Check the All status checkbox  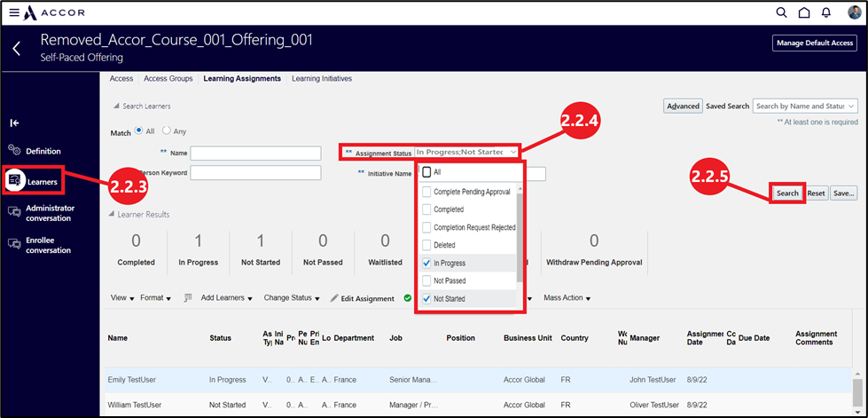coord(426,172)
